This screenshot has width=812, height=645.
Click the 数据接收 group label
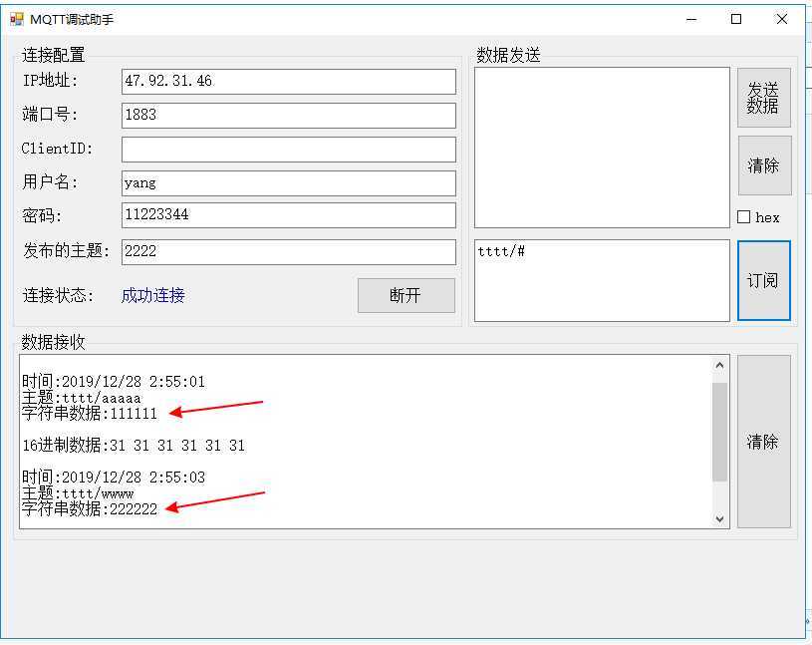pyautogui.click(x=53, y=341)
